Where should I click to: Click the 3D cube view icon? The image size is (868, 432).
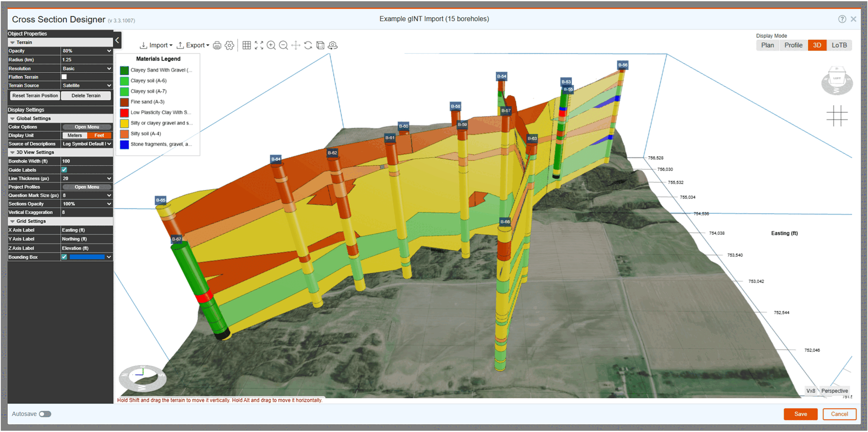click(320, 45)
